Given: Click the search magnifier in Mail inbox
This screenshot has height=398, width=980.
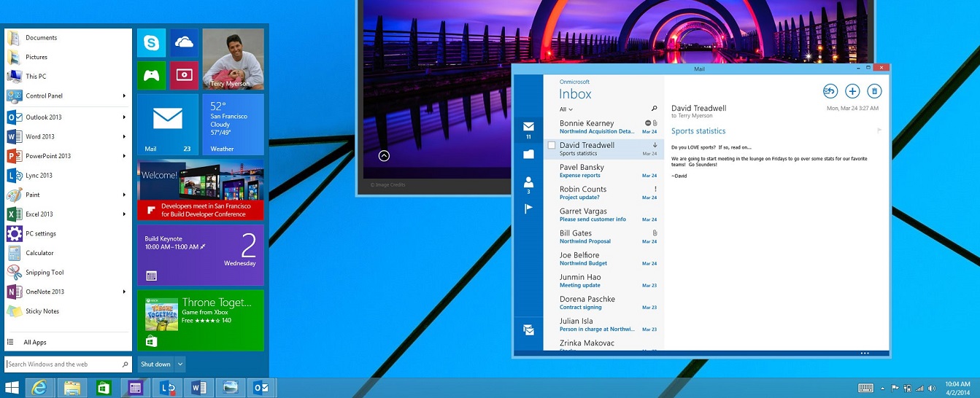Looking at the screenshot, I should click(x=654, y=109).
